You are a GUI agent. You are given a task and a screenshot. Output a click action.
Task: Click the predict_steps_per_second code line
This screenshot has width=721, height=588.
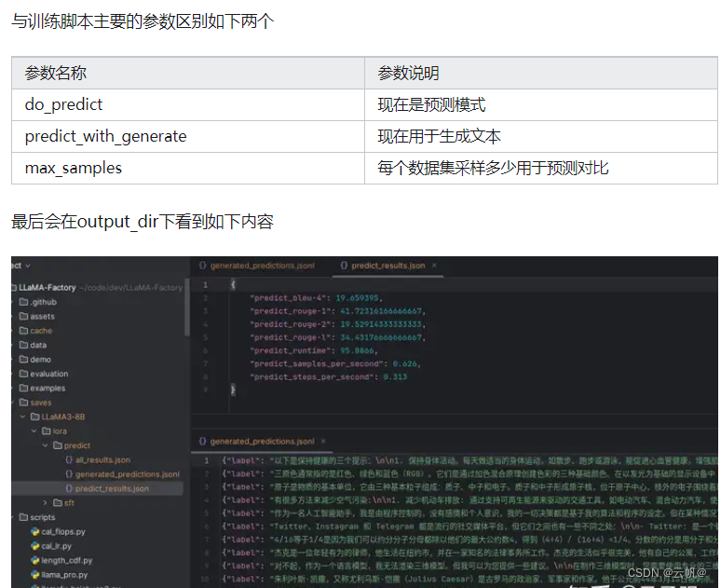pos(328,376)
